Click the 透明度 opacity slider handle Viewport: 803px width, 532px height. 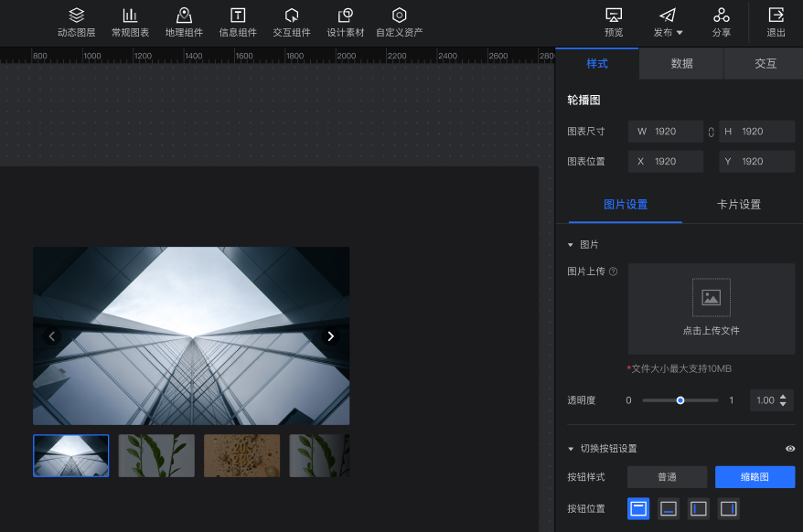click(680, 400)
